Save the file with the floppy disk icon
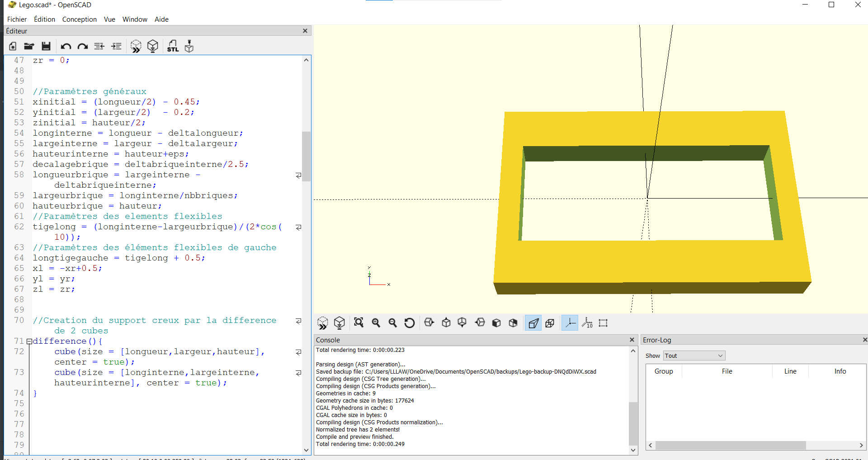 point(46,46)
